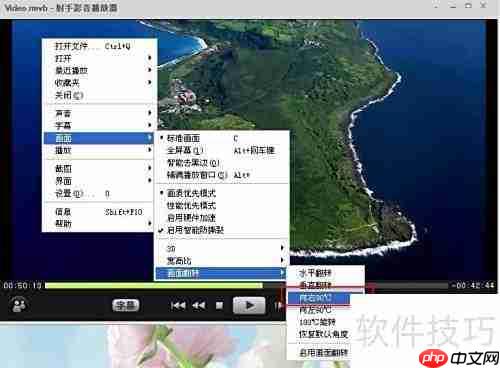Select the highlighted 画面 menu entry

(99, 138)
